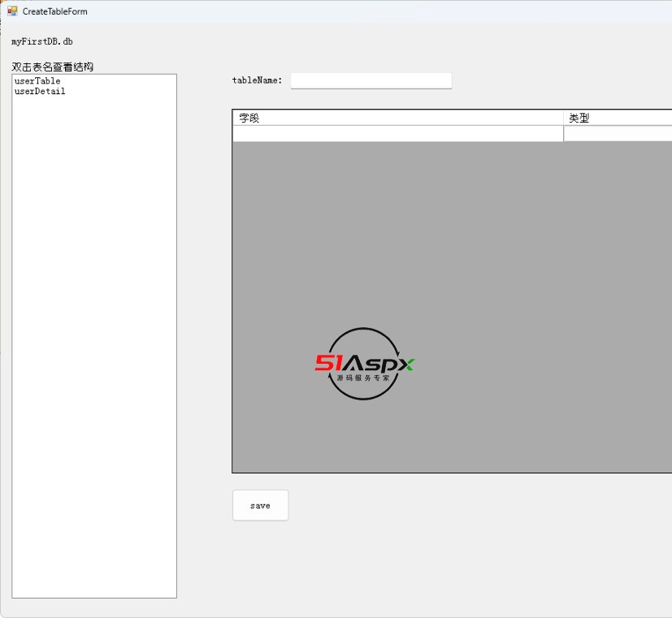
Task: Click the CreateTableForm title text
Action: pyautogui.click(x=55, y=11)
